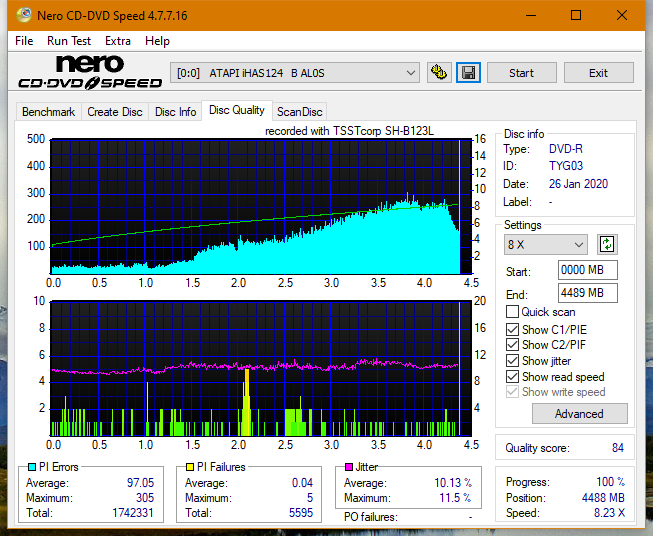Open the Advanced settings button
Screen dimensions: 653x536
pos(579,414)
